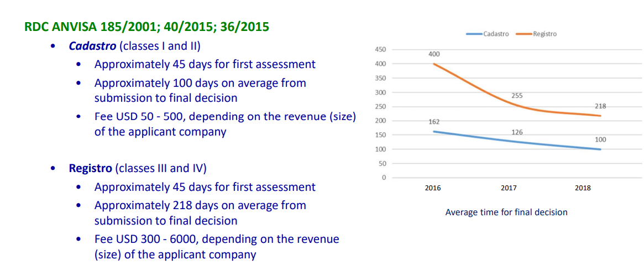Select the text "Approximately 218 days on average from"
This screenshot has width=644, height=265.
point(200,205)
